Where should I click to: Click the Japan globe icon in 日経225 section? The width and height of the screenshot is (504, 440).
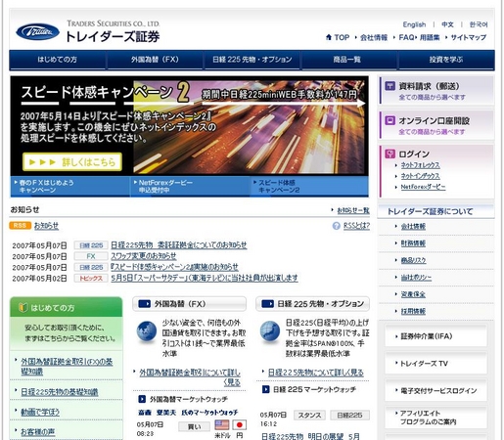(x=270, y=331)
